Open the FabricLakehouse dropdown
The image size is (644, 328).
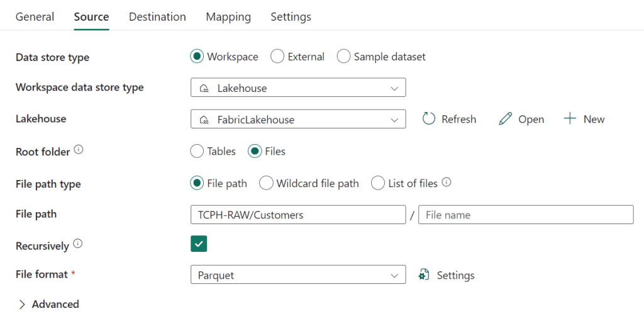point(298,119)
